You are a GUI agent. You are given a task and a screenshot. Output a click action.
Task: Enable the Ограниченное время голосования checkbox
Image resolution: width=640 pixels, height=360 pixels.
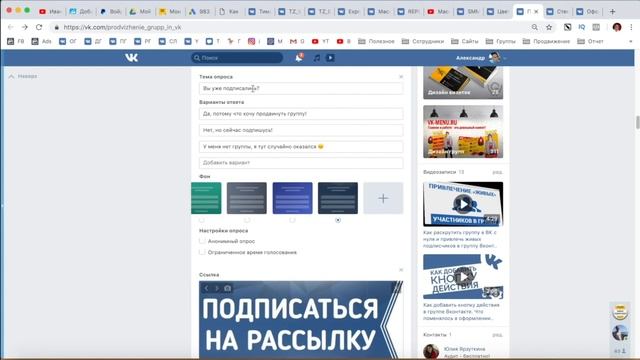point(202,252)
